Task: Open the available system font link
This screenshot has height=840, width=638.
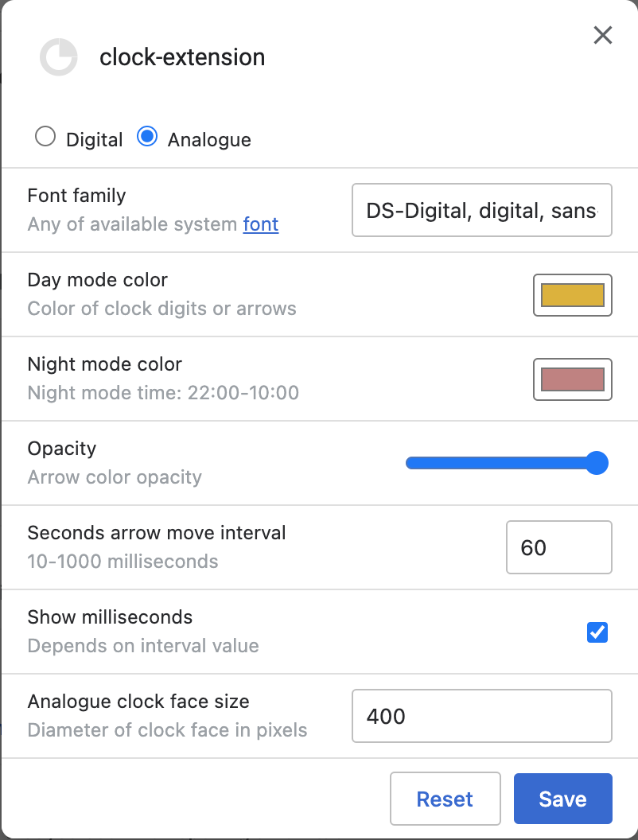Action: [x=261, y=224]
